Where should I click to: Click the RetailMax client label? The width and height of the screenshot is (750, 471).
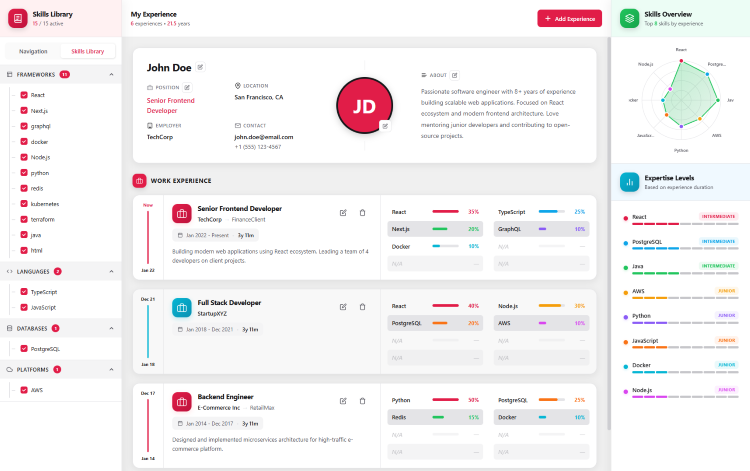point(262,408)
